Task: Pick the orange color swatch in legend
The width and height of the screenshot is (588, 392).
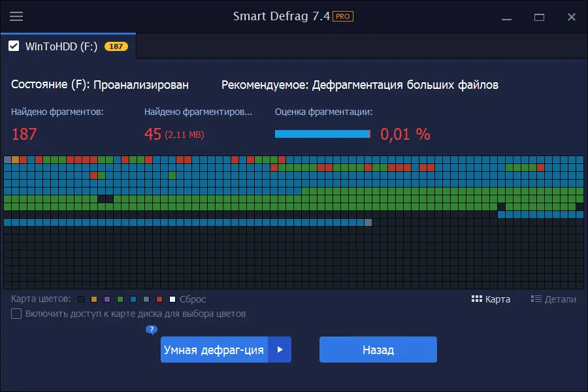Action: pos(94,299)
